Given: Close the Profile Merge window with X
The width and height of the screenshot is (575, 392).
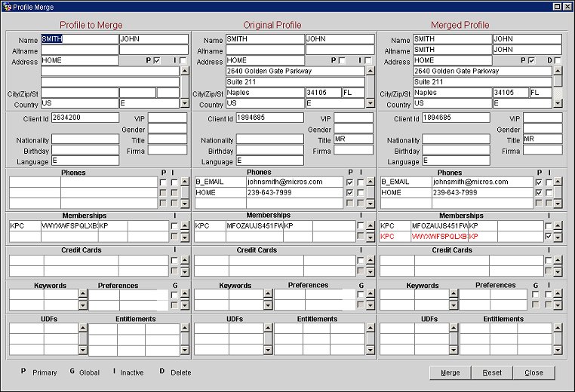Looking at the screenshot, I should (x=567, y=7).
